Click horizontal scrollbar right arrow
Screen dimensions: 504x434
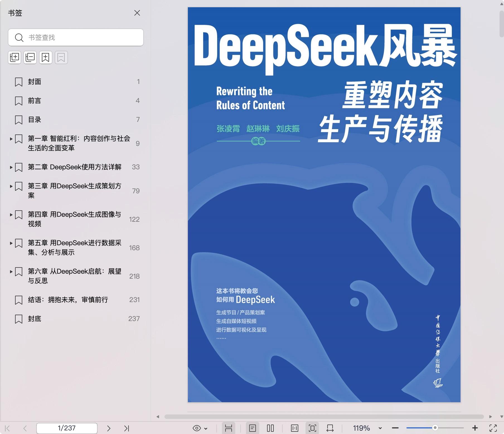491,417
